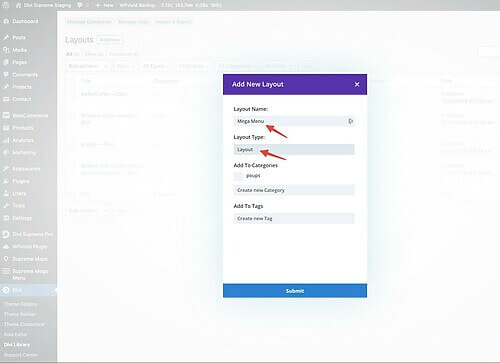
Task: Open Theme Options submenu item
Action: [x=21, y=304]
